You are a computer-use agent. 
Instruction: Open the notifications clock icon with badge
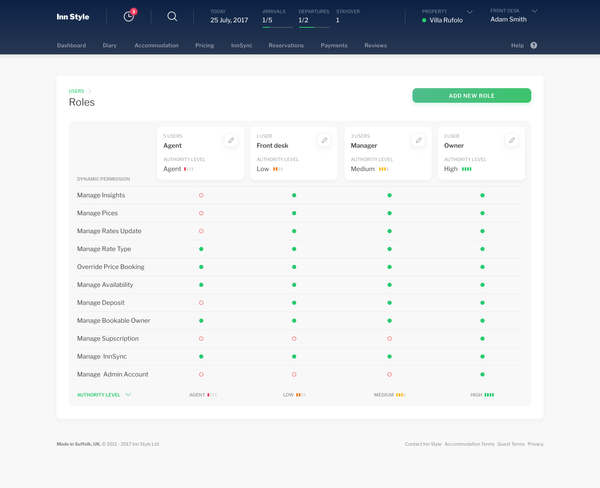[129, 16]
